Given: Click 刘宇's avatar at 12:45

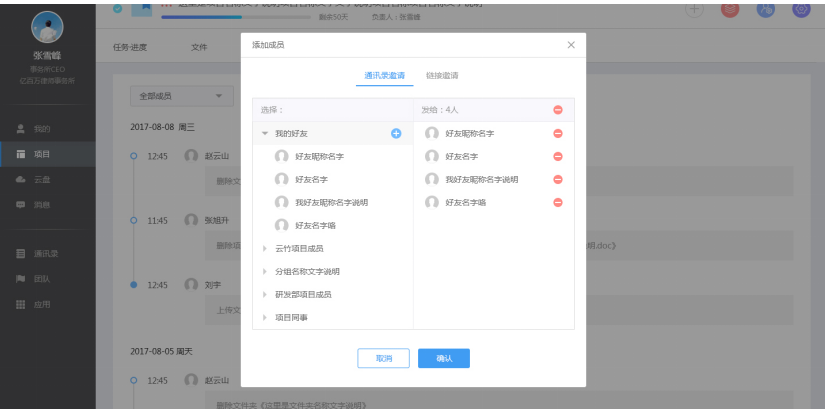Looking at the screenshot, I should (191, 285).
